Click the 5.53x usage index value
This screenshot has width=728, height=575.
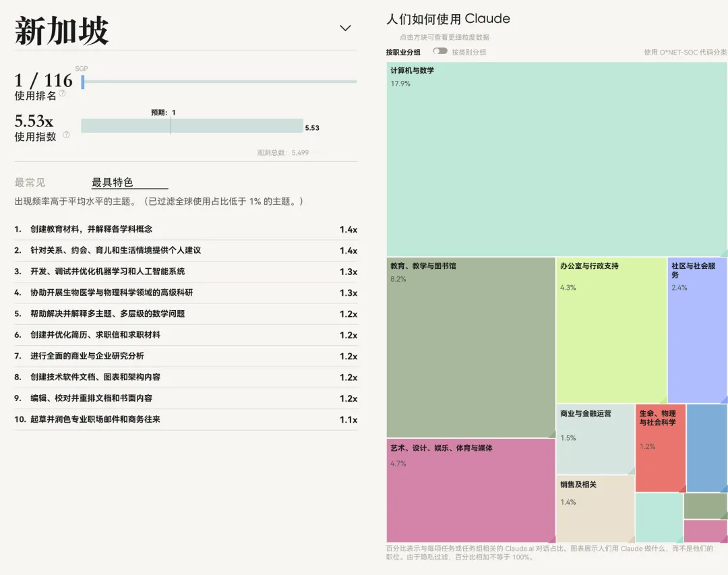(x=34, y=121)
